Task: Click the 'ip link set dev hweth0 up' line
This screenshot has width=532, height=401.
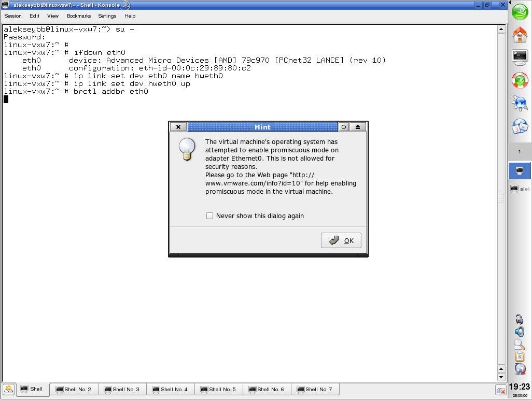Action: (97, 84)
